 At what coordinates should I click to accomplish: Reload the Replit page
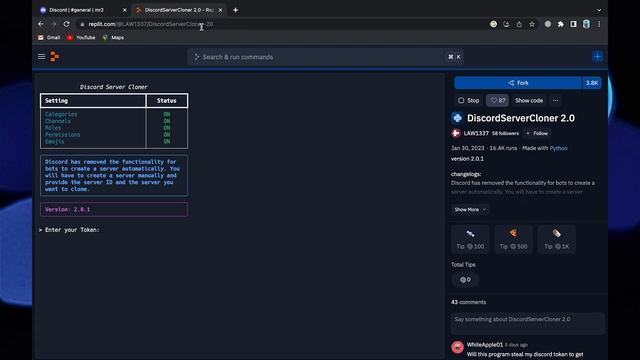67,24
